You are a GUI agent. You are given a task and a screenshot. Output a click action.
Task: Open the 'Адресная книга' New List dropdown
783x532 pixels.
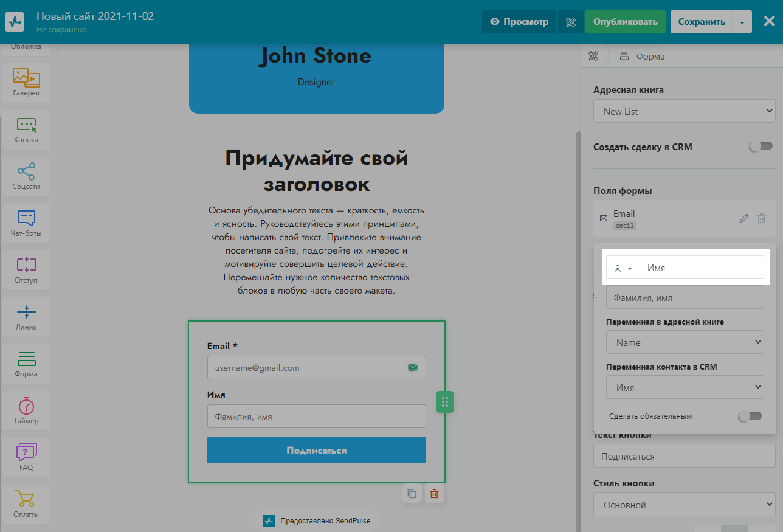tap(685, 112)
